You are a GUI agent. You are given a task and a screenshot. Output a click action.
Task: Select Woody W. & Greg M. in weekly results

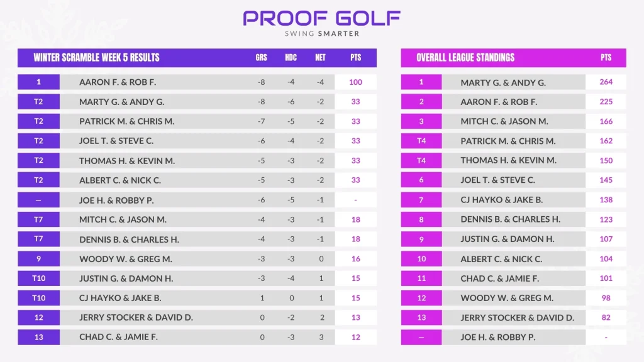pyautogui.click(x=125, y=259)
